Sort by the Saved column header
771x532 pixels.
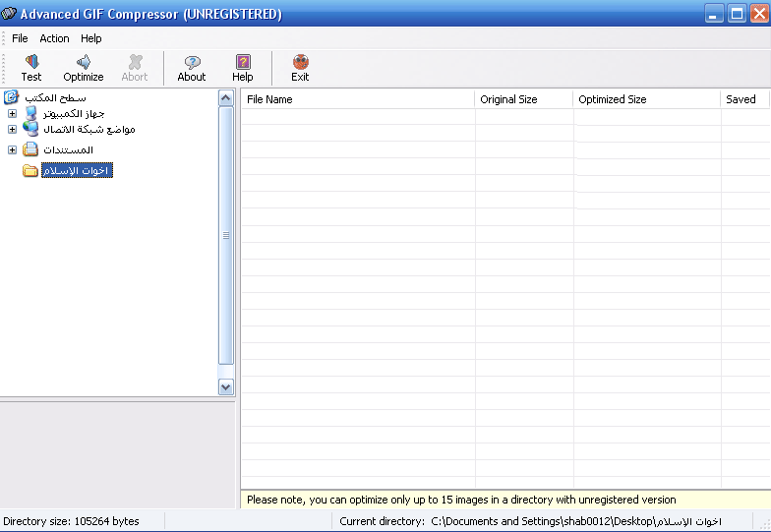point(744,99)
